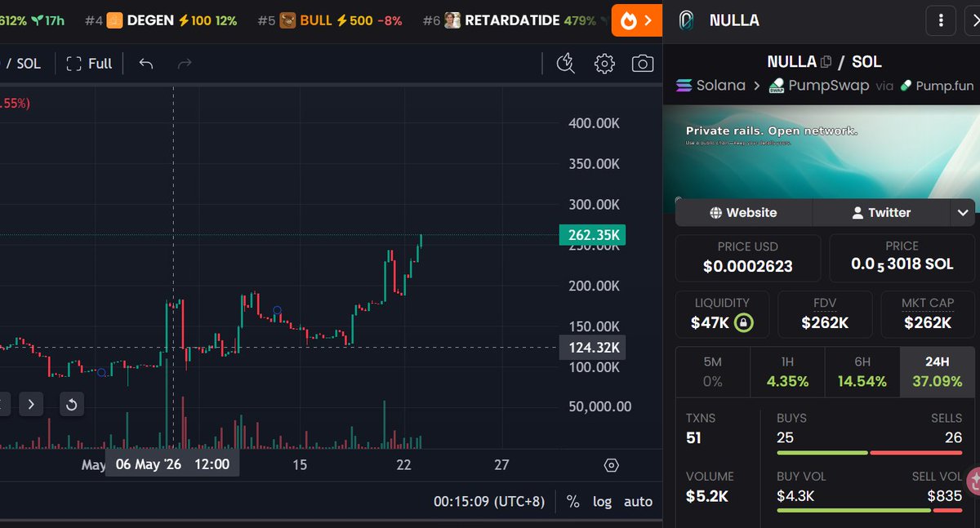This screenshot has width=980, height=528.
Task: Click the blue circle marker near May 12
Action: 277,311
